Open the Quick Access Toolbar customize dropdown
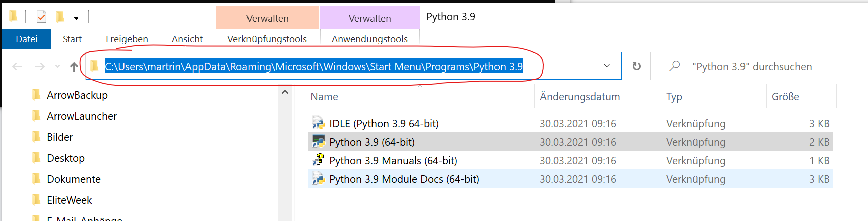The width and height of the screenshot is (868, 221). 76,18
